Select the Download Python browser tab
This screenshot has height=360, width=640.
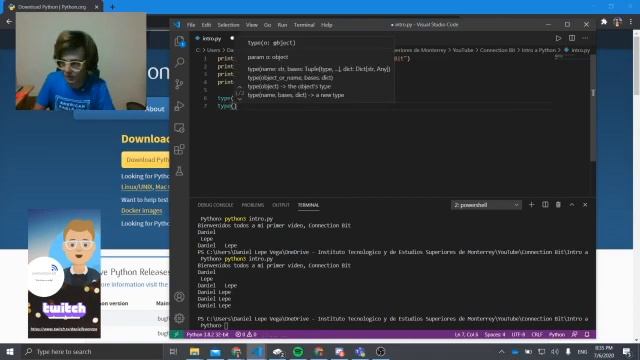coord(52,7)
